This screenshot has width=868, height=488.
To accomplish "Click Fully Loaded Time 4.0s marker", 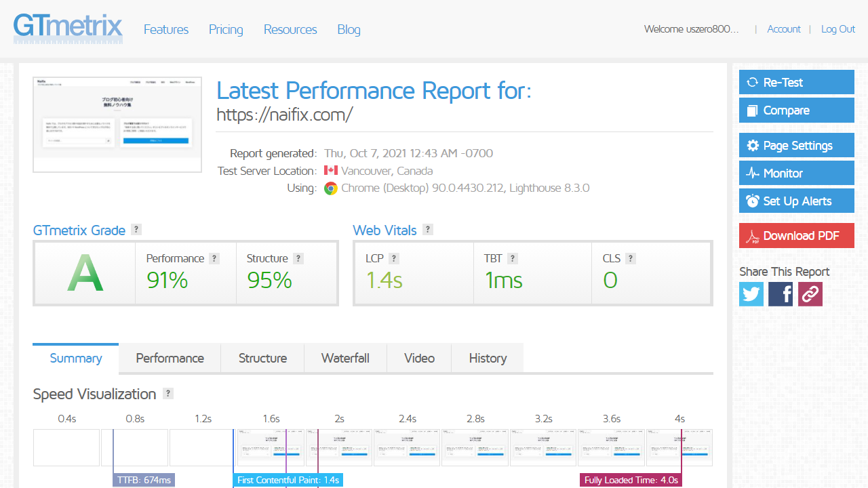I will click(631, 480).
